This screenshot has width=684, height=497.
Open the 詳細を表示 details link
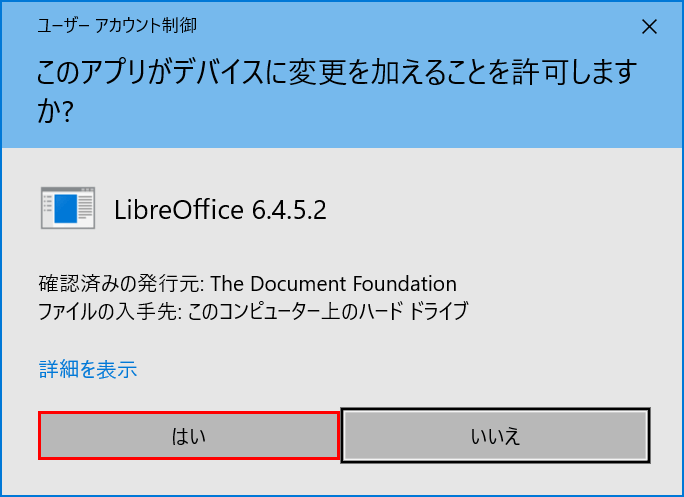[x=88, y=370]
